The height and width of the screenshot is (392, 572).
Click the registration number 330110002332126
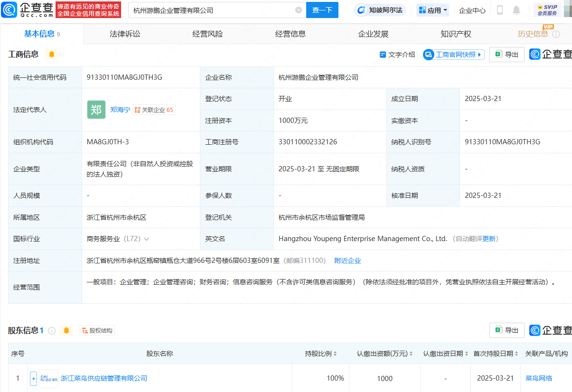pos(308,141)
